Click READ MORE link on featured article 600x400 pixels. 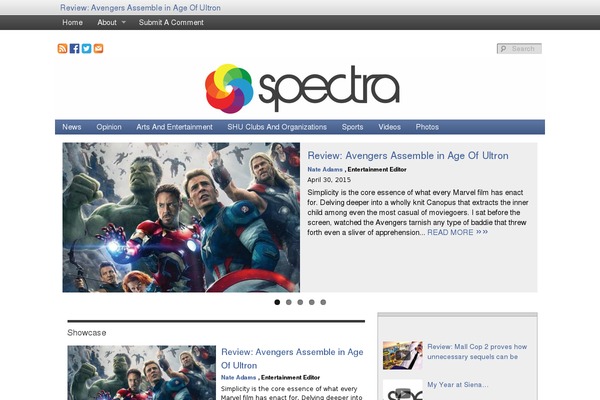450,232
